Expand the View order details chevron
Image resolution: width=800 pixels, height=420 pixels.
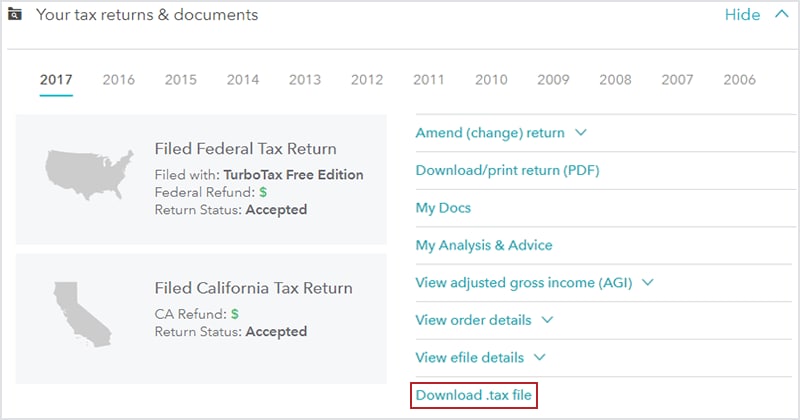(x=547, y=320)
